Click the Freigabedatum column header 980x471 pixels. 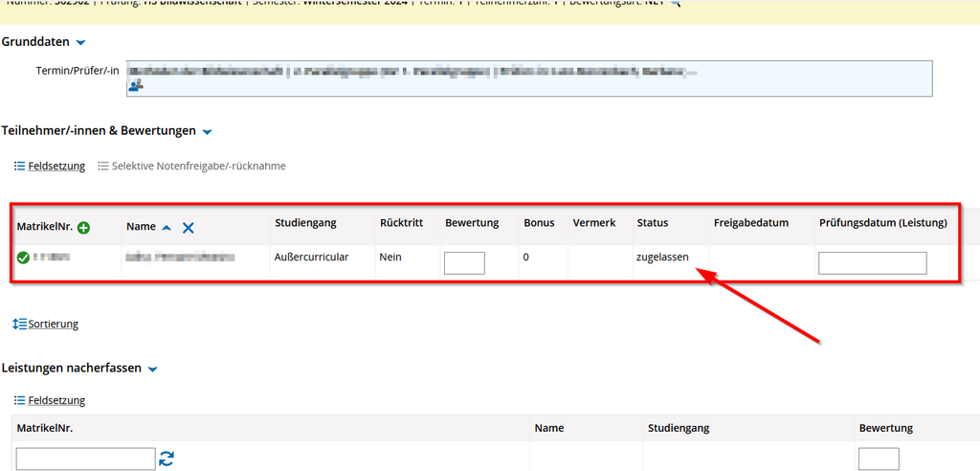[751, 223]
